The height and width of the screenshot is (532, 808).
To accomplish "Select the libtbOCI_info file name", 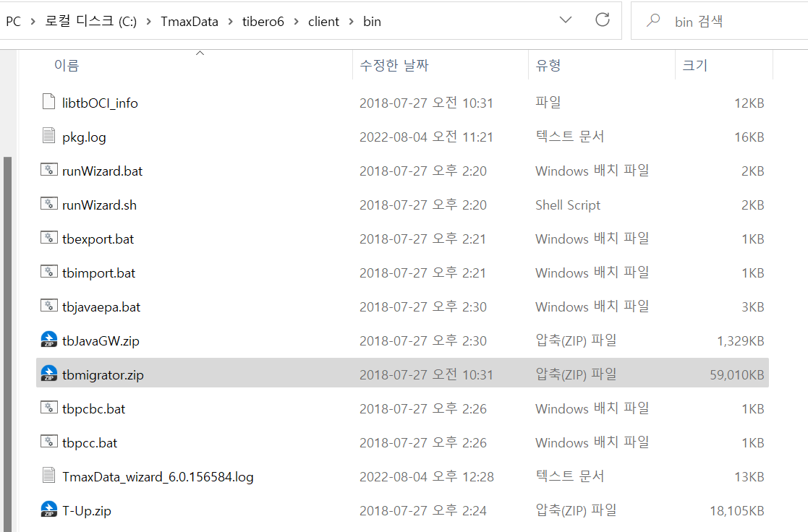I will [x=100, y=103].
